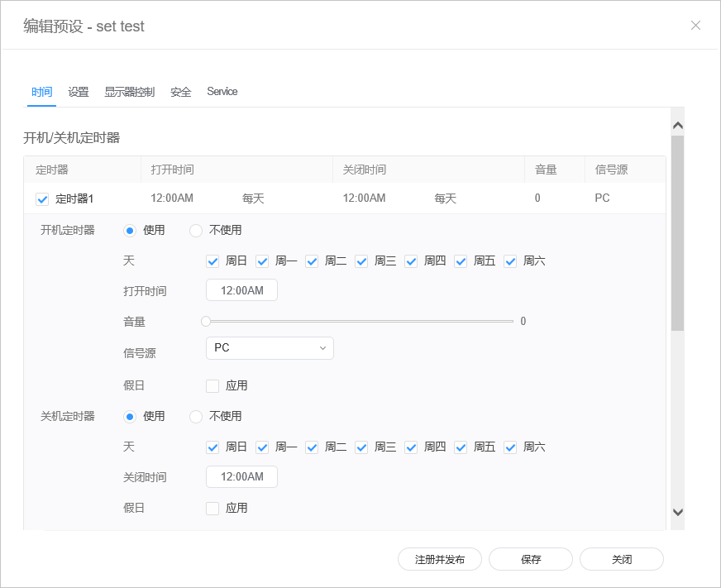Click the 注册并发布 button
The width and height of the screenshot is (721, 588).
pyautogui.click(x=440, y=559)
